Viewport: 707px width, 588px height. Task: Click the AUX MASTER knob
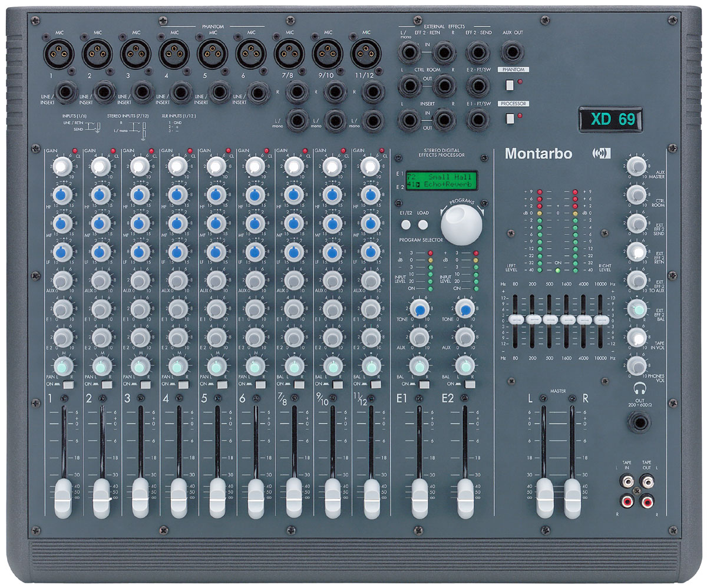pyautogui.click(x=637, y=166)
